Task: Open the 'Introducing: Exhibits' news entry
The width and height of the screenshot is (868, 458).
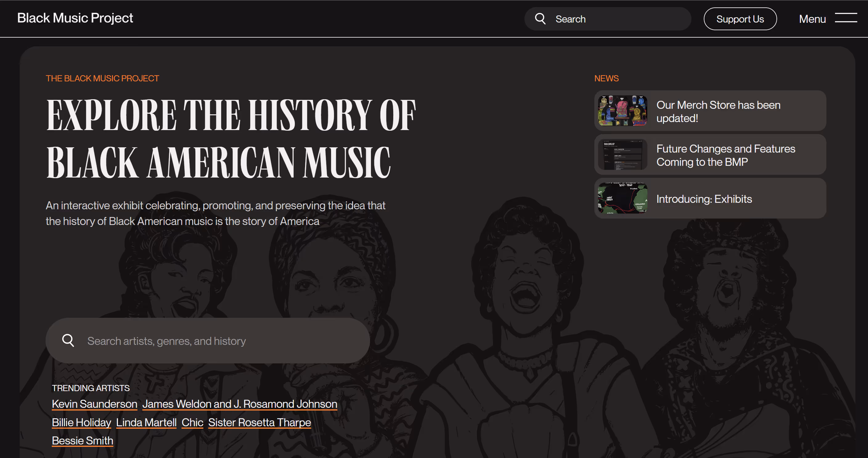Action: pyautogui.click(x=704, y=198)
